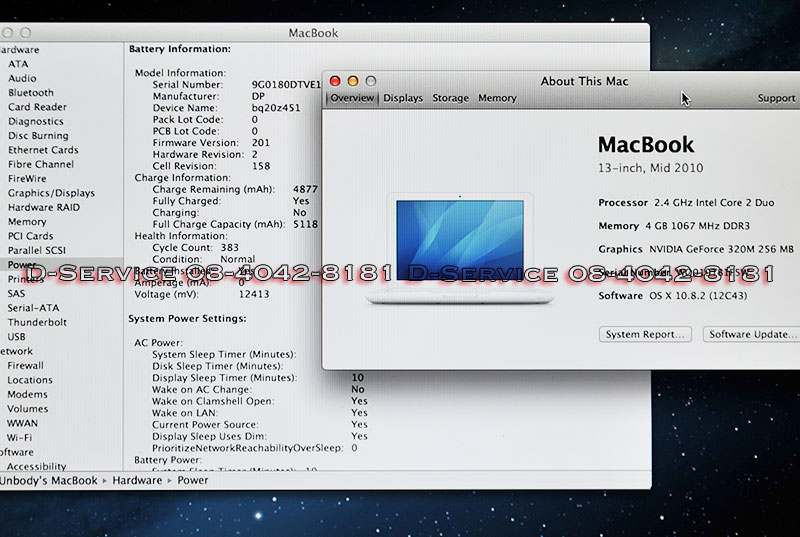Select Diagnostics in the sidebar
The width and height of the screenshot is (800, 537).
[36, 121]
